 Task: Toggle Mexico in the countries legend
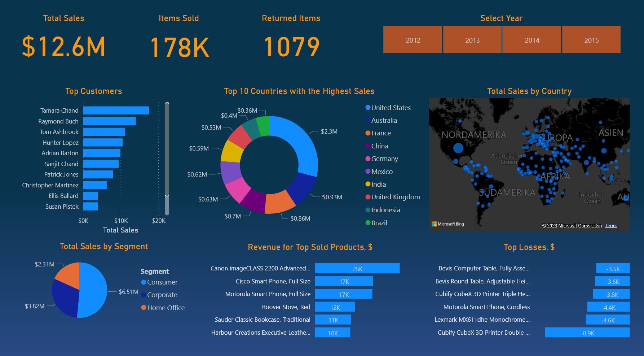coord(367,172)
